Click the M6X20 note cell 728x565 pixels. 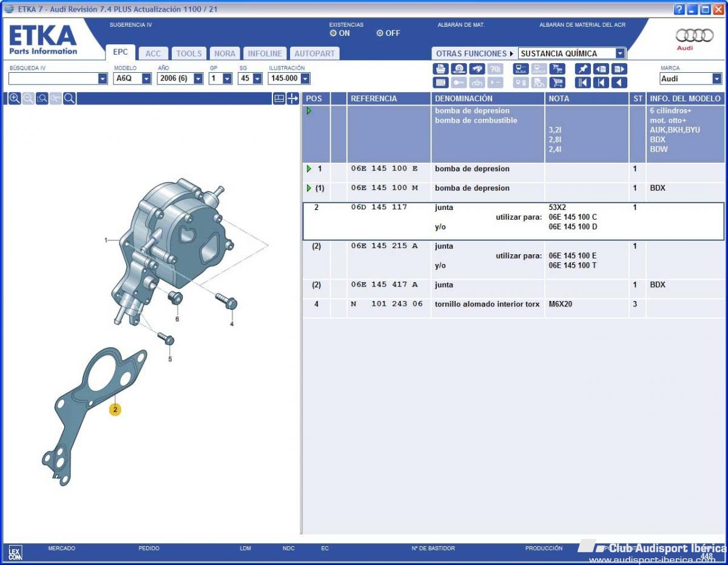(x=561, y=305)
